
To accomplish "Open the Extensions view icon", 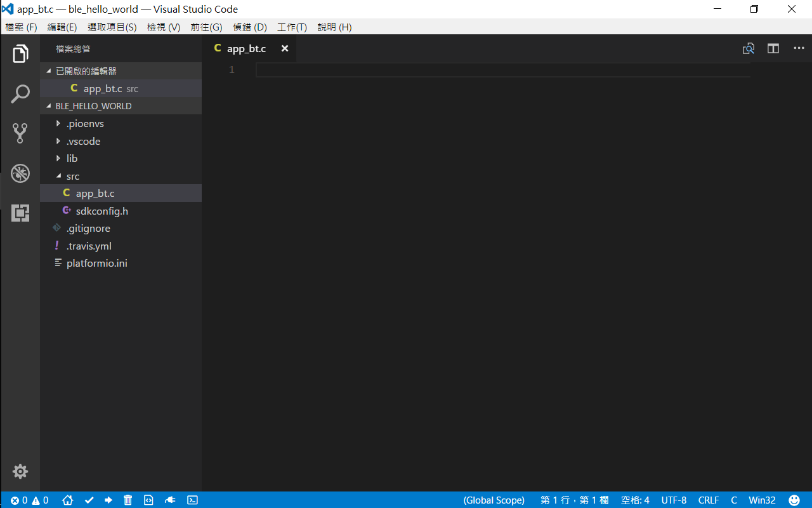I will point(20,213).
